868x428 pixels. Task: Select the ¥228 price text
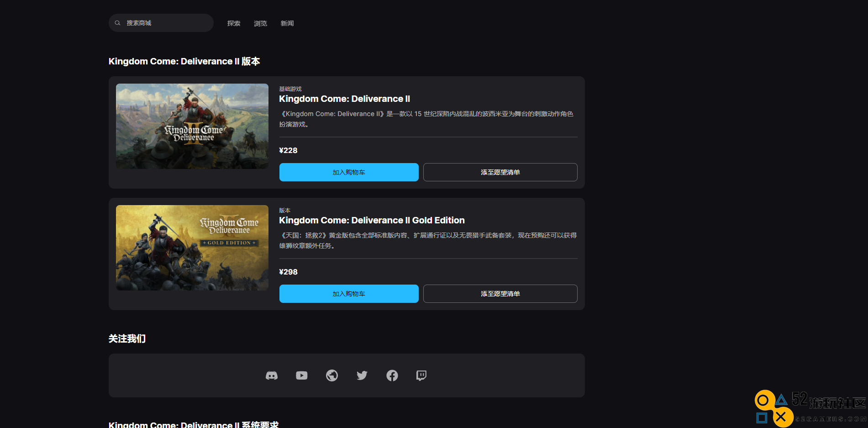pos(289,150)
